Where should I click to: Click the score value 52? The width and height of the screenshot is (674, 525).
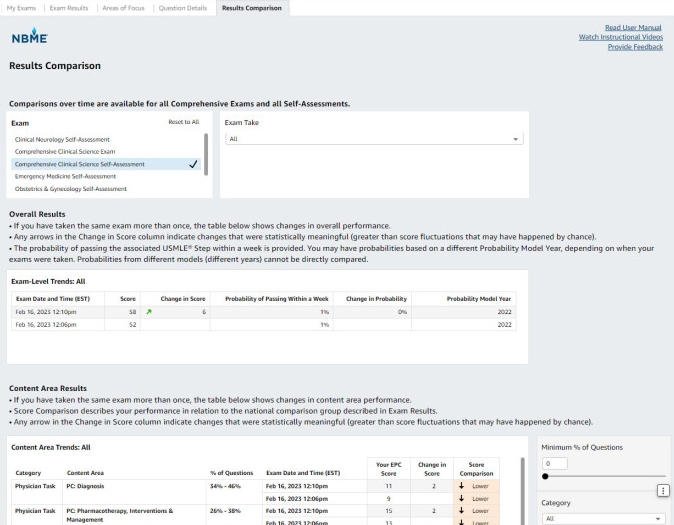tap(132, 325)
